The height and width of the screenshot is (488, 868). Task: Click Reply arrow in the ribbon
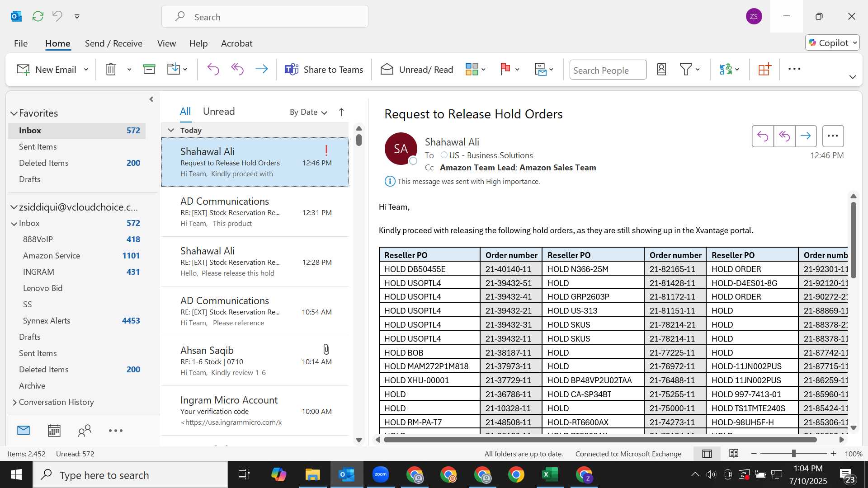click(213, 69)
